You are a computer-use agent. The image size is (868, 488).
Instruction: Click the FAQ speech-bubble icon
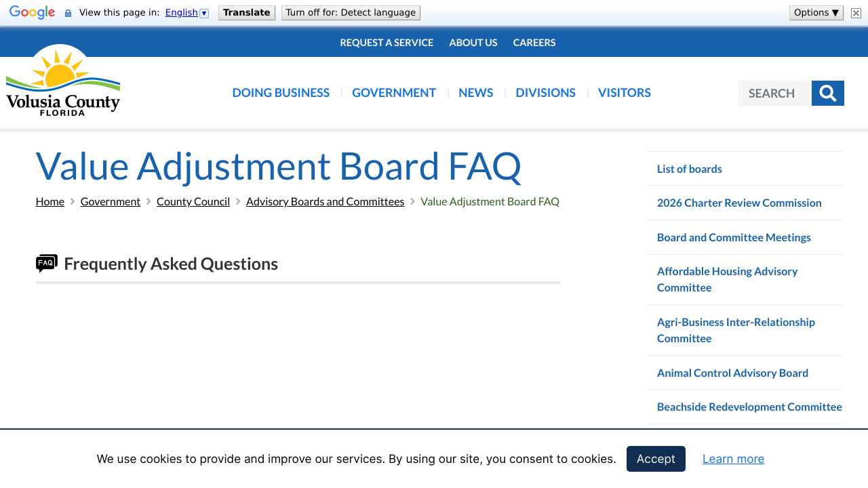(46, 263)
